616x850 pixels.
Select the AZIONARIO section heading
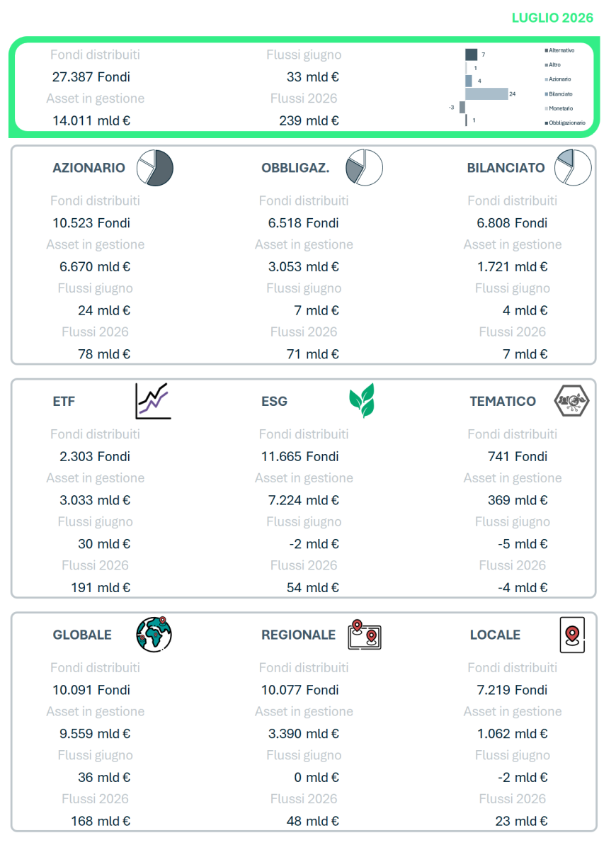tap(89, 168)
